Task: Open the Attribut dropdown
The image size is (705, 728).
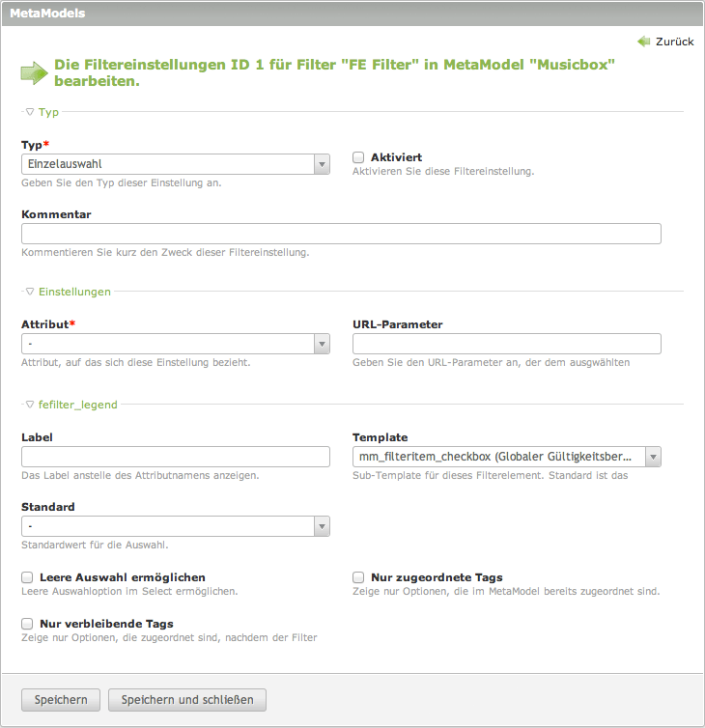Action: pyautogui.click(x=176, y=344)
